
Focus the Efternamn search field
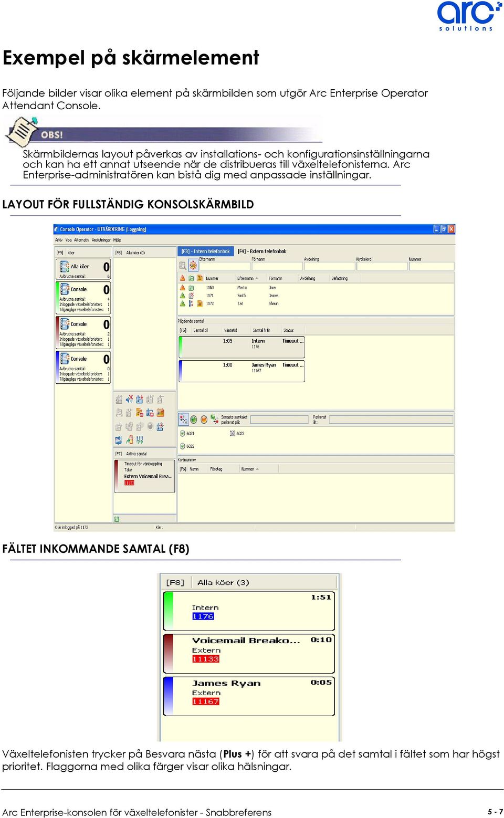click(x=224, y=266)
